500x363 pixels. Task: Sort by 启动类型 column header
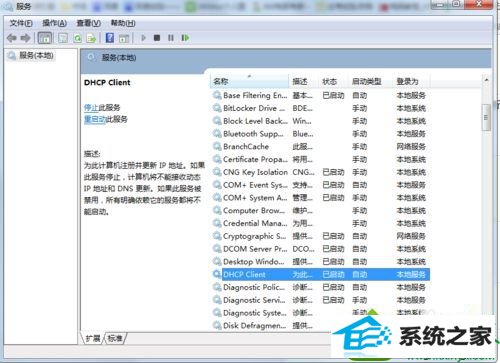370,81
